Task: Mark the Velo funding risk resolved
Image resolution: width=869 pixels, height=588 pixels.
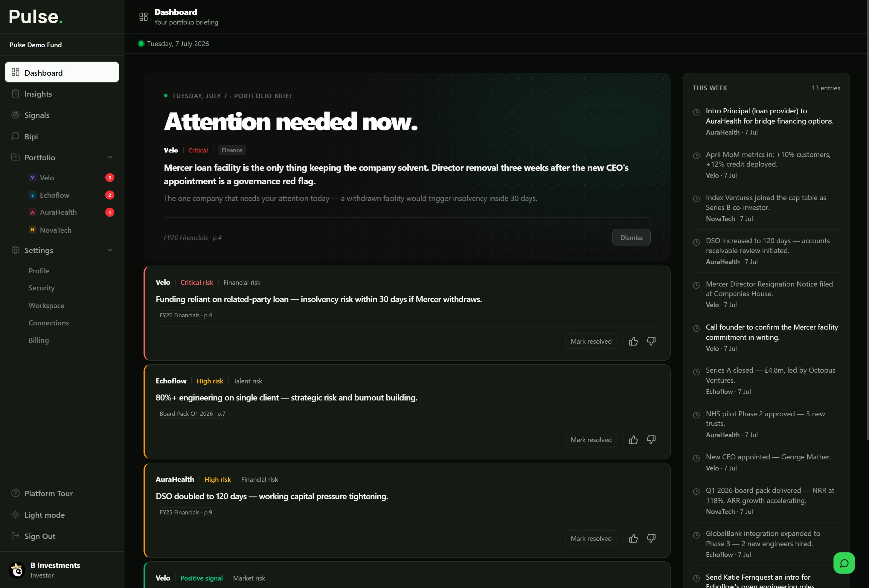Action: pos(591,341)
